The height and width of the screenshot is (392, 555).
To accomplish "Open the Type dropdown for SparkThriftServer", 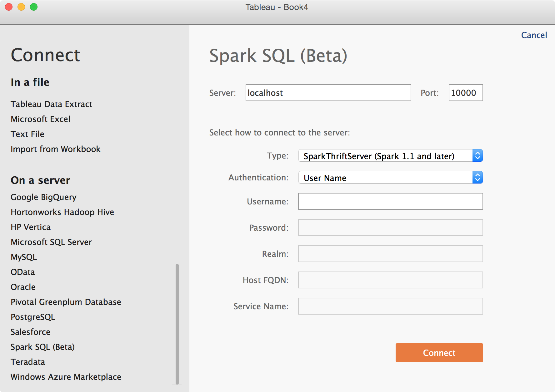I will (x=390, y=156).
